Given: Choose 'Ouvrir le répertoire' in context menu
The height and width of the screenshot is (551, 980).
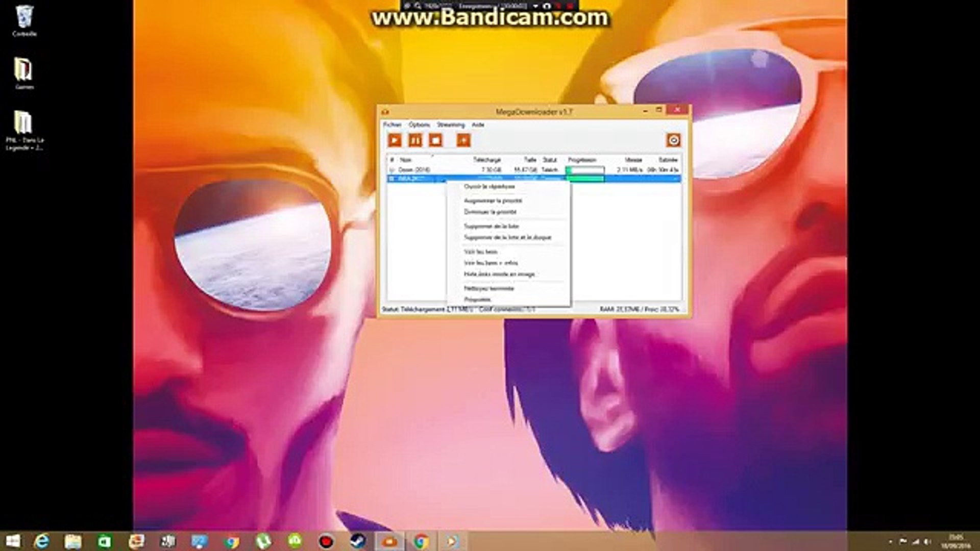Looking at the screenshot, I should pos(489,187).
